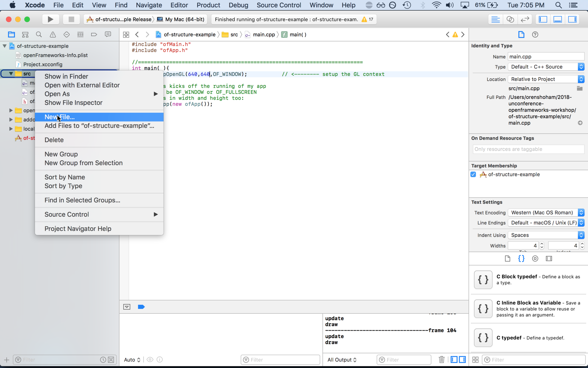Open the Find navigator magnifier icon
Viewport: 588px width, 368px height.
pos(39,35)
